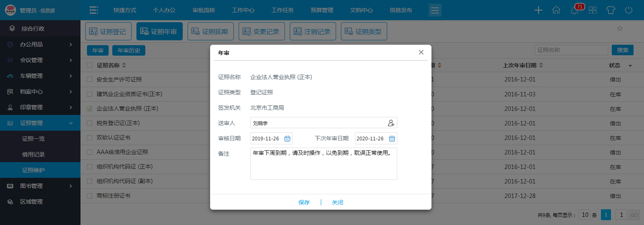Click the 图书管理 book icon
Image resolution: width=644 pixels, height=225 pixels.
click(10, 186)
